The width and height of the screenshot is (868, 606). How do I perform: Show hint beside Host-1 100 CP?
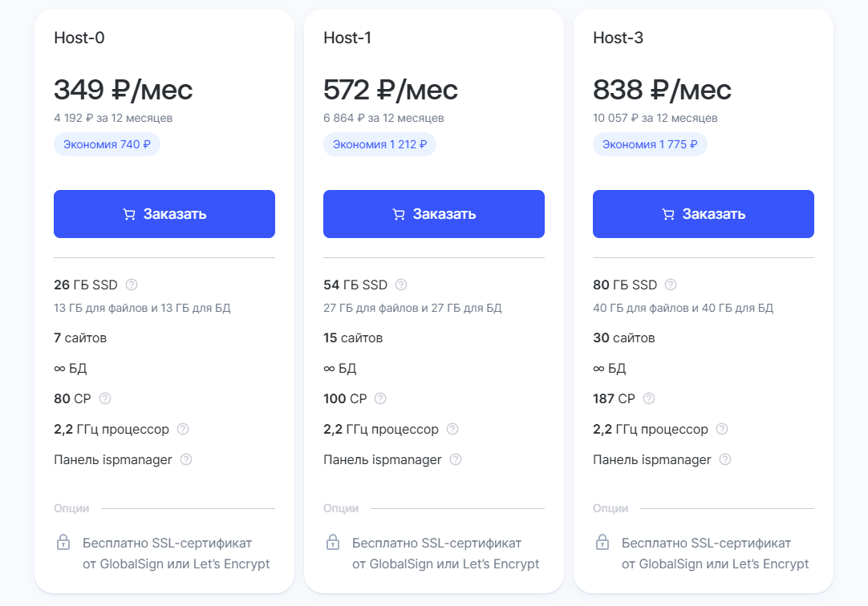380,398
